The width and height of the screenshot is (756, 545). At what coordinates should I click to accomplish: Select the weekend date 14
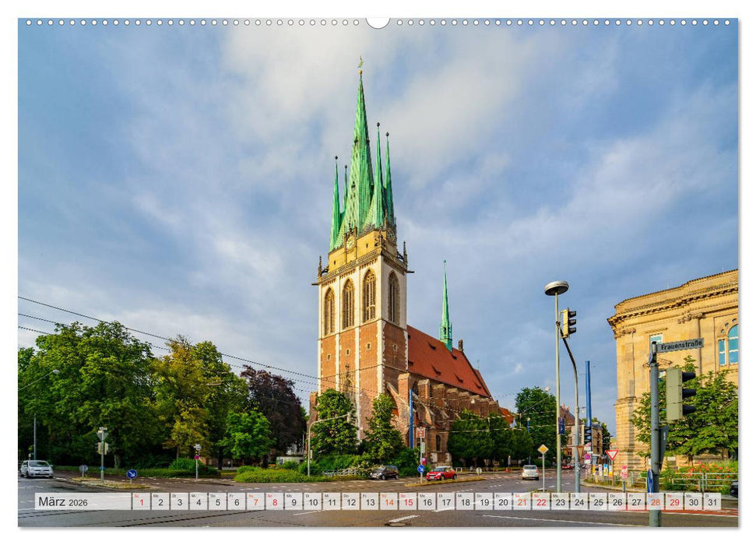pos(388,503)
